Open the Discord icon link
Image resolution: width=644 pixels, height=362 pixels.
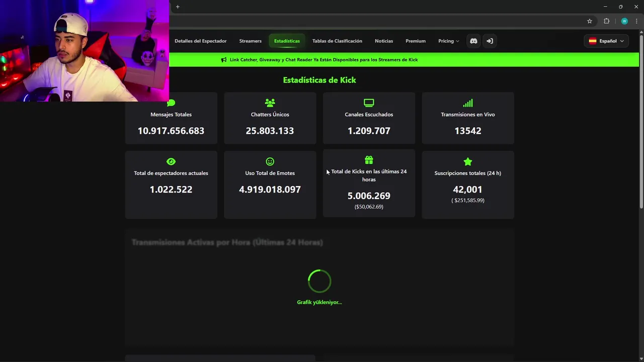coord(473,41)
